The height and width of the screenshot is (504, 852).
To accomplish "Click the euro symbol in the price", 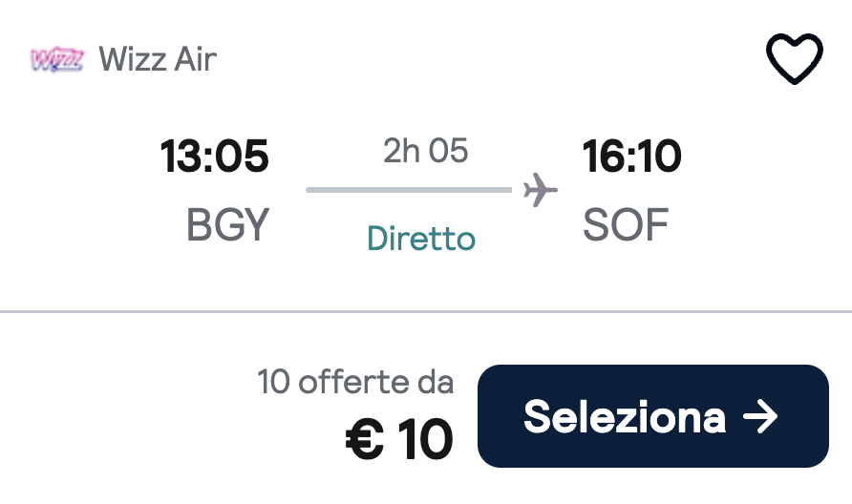I will [x=364, y=439].
